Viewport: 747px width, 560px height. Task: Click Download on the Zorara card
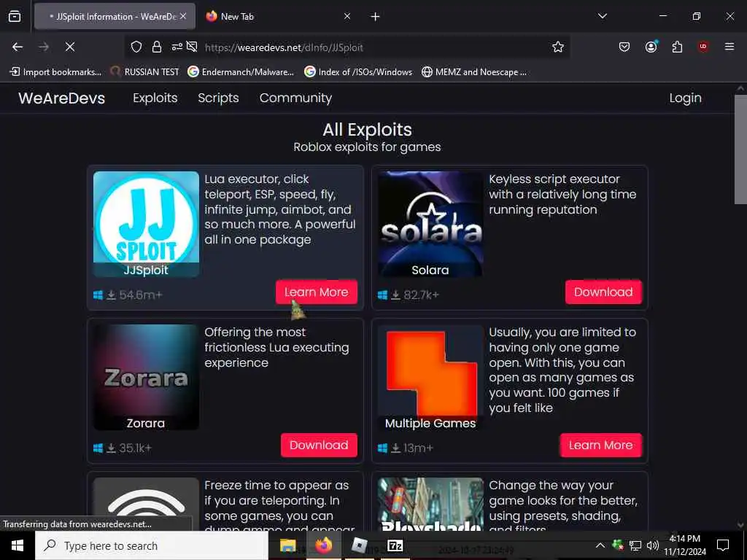pos(319,446)
